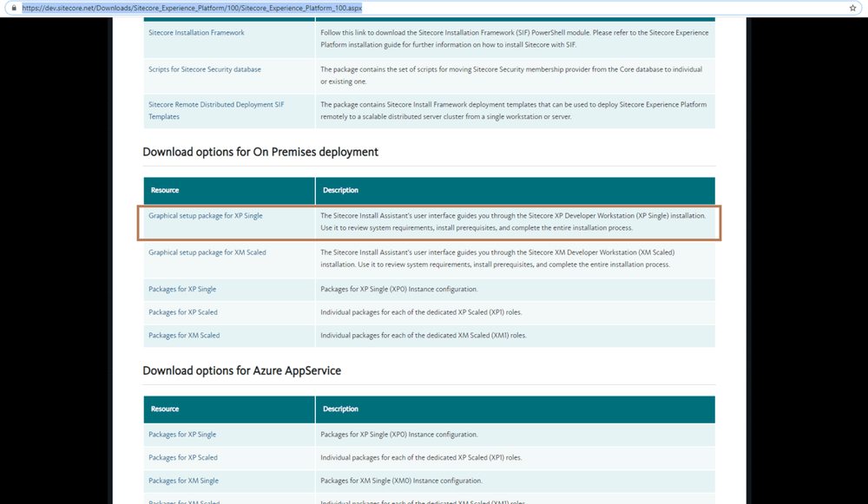Image resolution: width=868 pixels, height=504 pixels.
Task: Open Graphical setup package for XM Scaled
Action: point(207,252)
